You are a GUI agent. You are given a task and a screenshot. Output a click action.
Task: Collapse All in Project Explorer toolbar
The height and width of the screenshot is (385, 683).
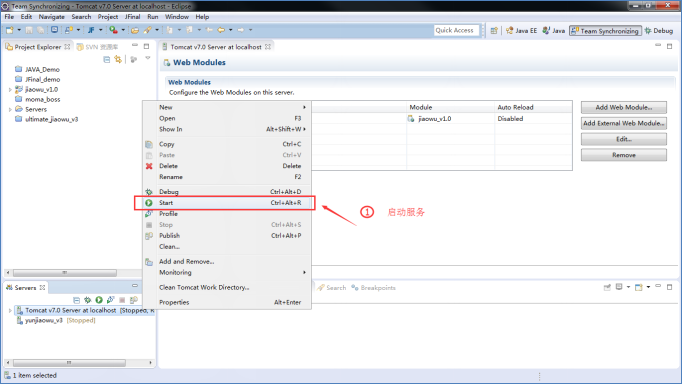[107, 59]
